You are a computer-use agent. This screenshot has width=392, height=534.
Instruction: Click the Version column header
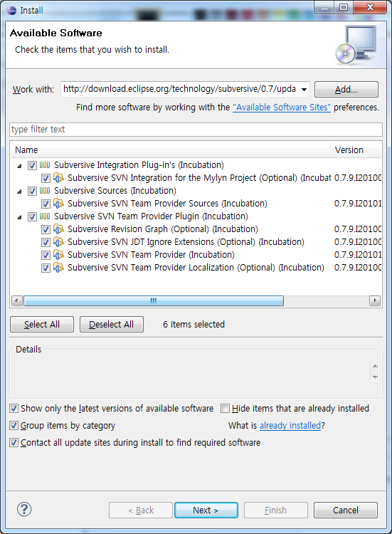(356, 150)
